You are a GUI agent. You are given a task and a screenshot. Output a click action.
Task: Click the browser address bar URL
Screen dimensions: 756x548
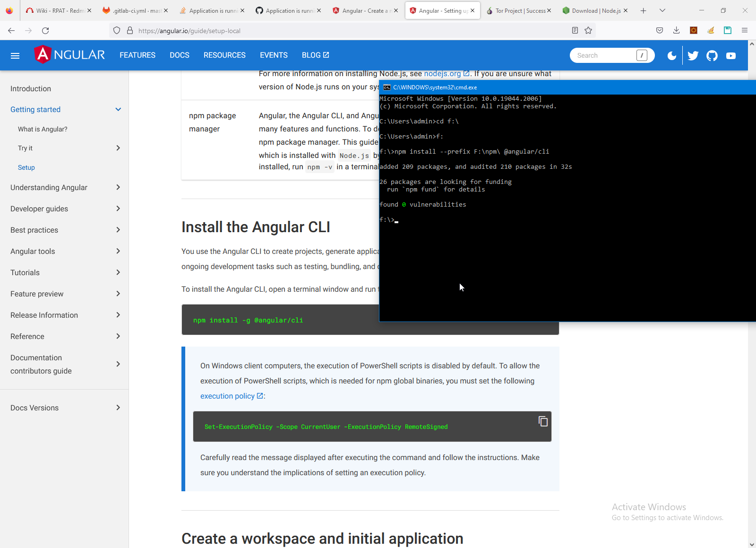point(189,31)
